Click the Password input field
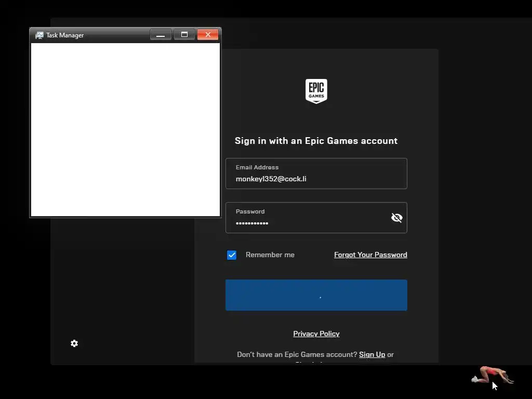Image resolution: width=532 pixels, height=399 pixels. pos(316,218)
